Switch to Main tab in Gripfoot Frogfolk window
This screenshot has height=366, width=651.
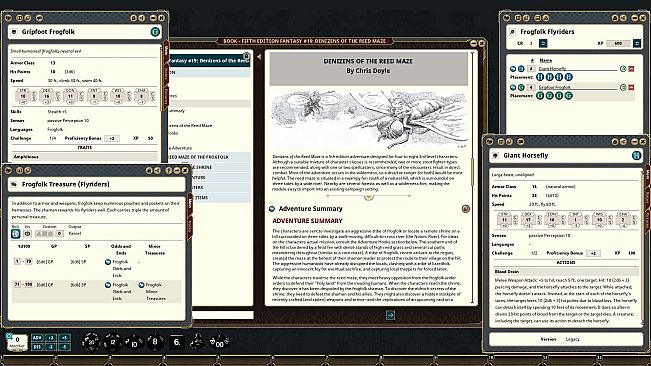[x=166, y=51]
